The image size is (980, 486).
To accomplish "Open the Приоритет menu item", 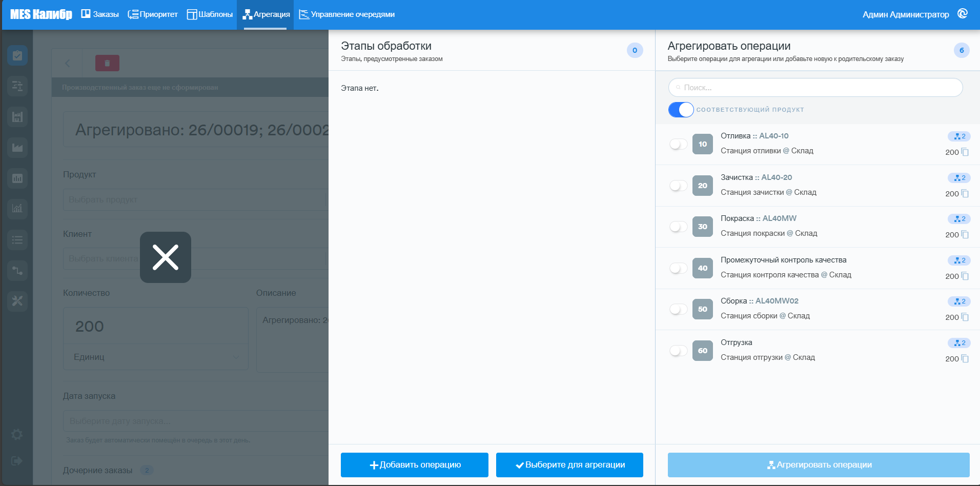I will pos(153,14).
